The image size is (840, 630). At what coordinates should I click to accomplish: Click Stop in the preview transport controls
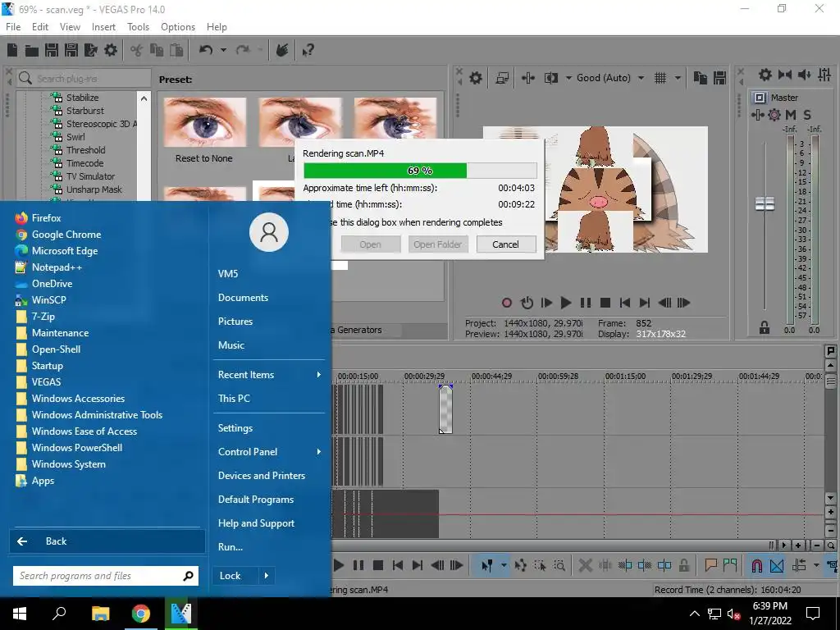(x=605, y=303)
